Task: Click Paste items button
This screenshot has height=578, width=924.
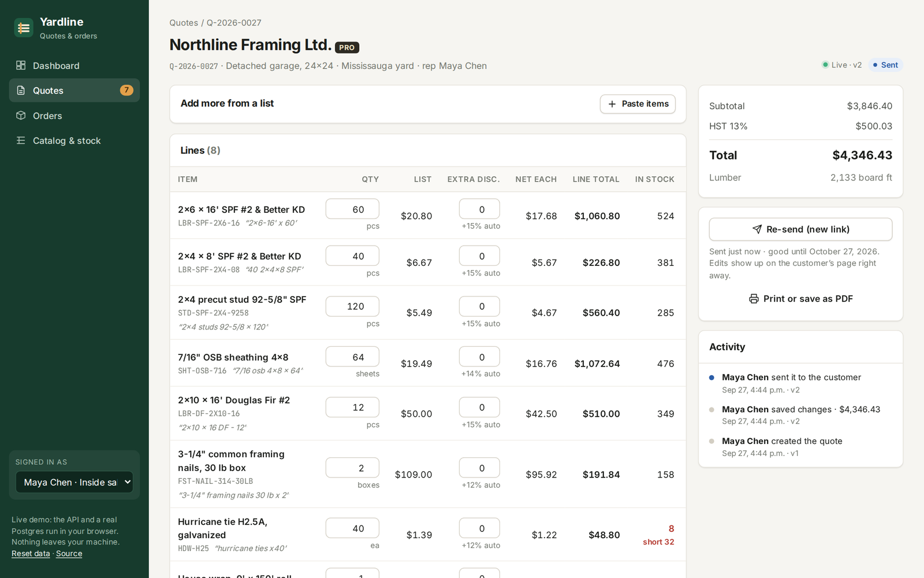Action: click(x=638, y=104)
